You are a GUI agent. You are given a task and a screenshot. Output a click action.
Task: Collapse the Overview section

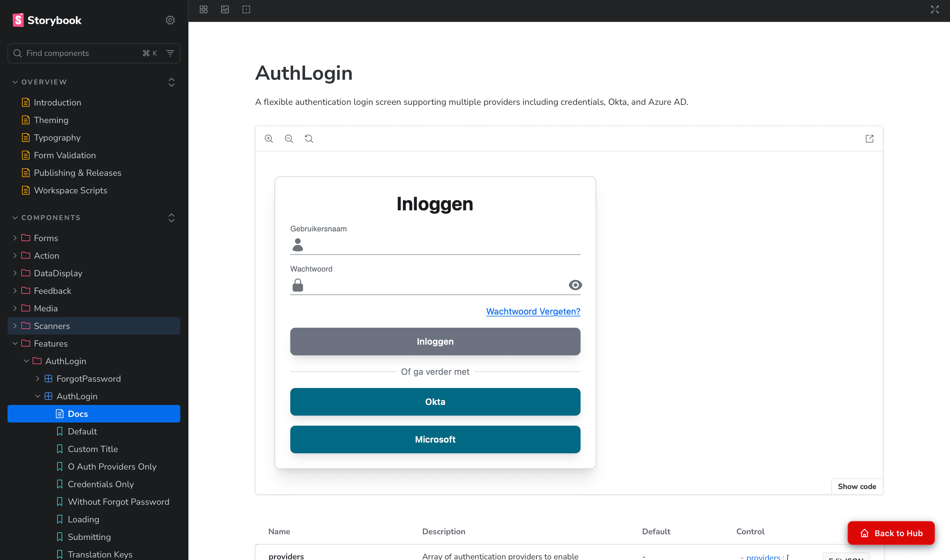tap(40, 82)
